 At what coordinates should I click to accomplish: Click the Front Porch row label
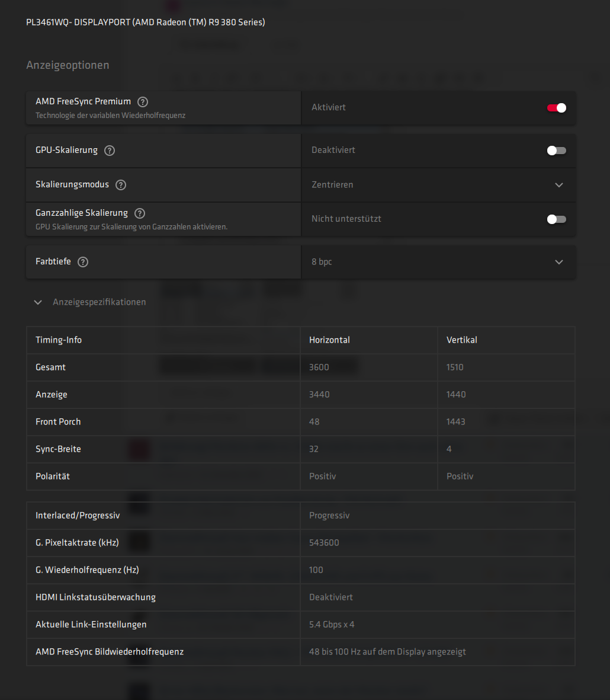[58, 422]
